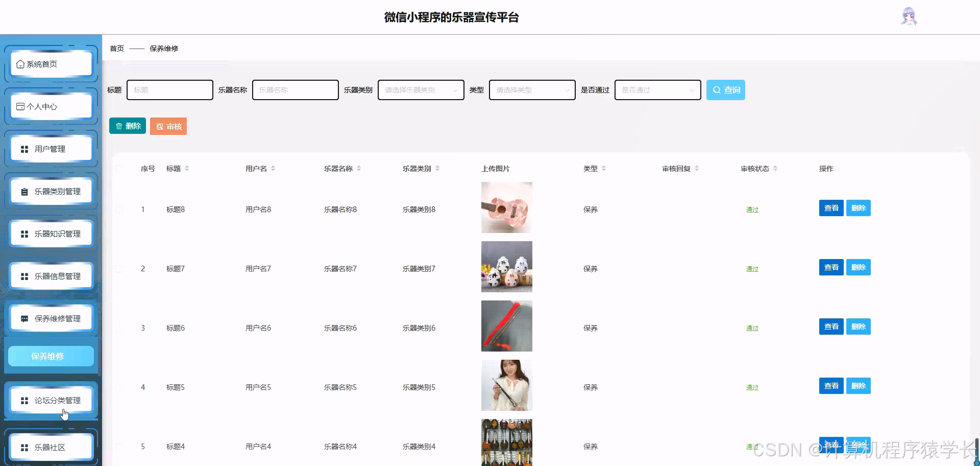The height and width of the screenshot is (466, 980).
Task: Click the grid icon next to 用户管理
Action: pyautogui.click(x=23, y=149)
